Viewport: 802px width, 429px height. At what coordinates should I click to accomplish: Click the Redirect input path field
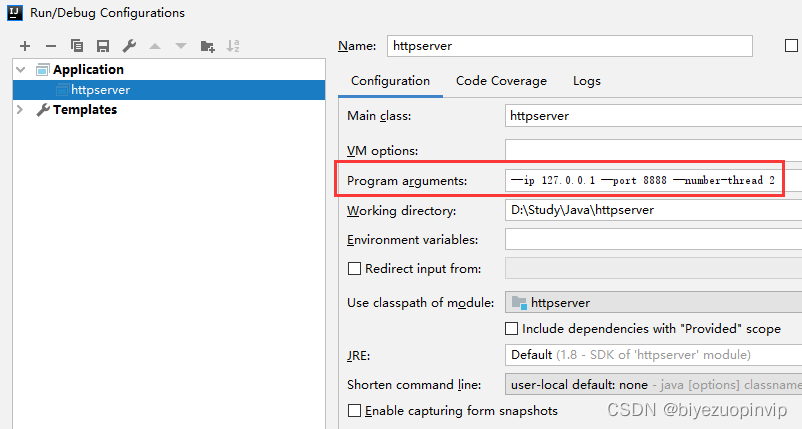653,268
